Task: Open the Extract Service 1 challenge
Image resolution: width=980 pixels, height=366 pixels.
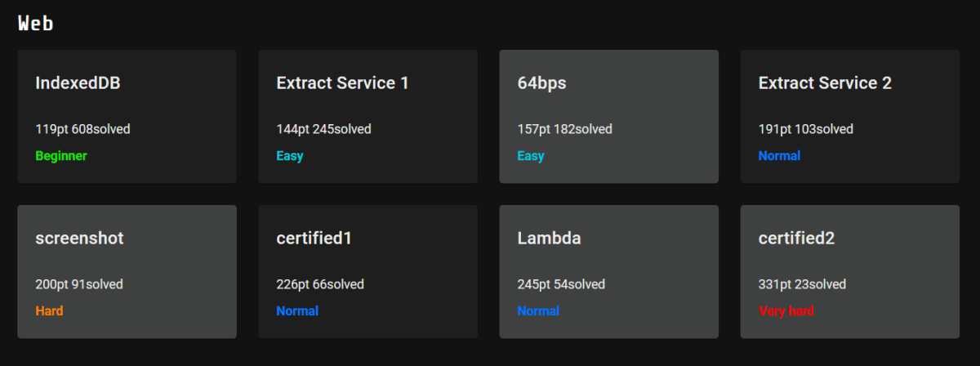Action: tap(367, 116)
